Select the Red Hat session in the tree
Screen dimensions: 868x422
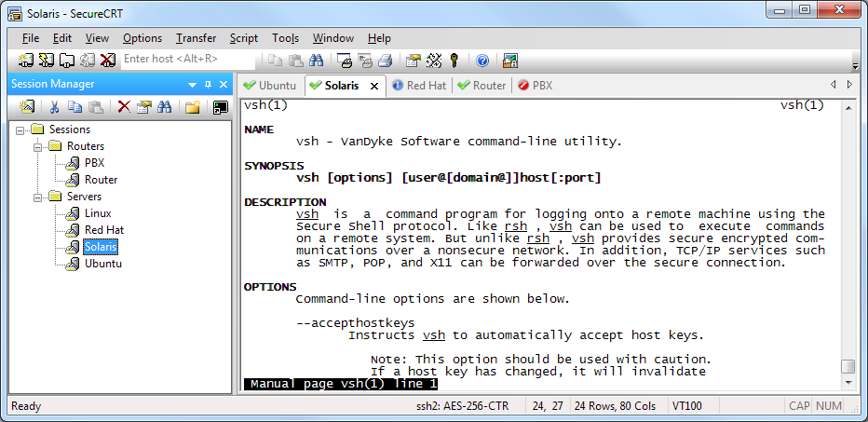pyautogui.click(x=104, y=230)
